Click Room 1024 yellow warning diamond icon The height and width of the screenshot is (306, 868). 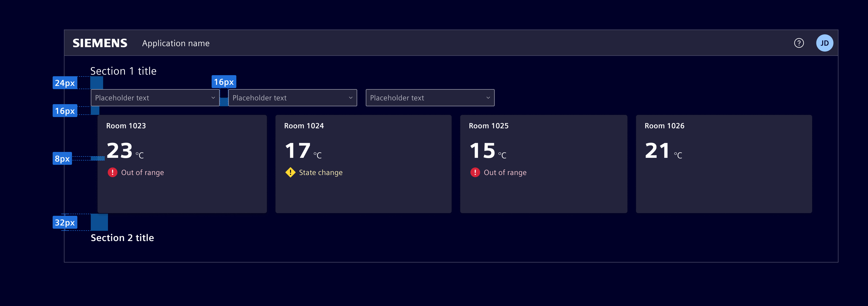click(290, 172)
